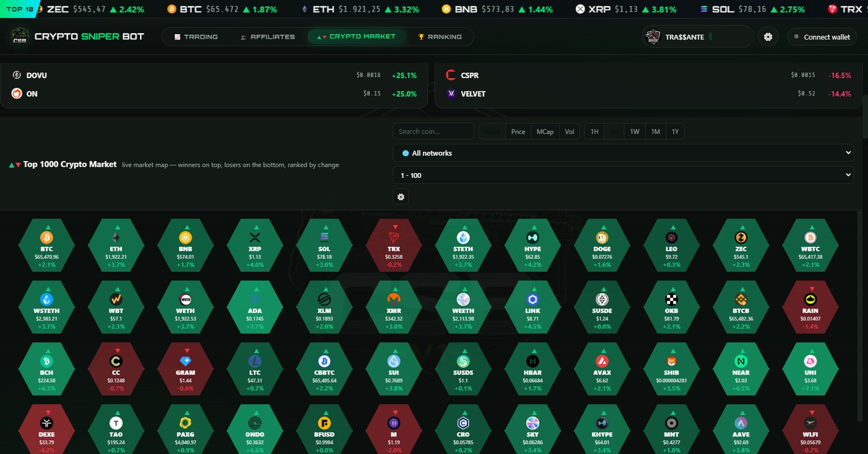Viewport: 868px width, 454px height.
Task: Switch timeframe to 1D
Action: [x=615, y=131]
